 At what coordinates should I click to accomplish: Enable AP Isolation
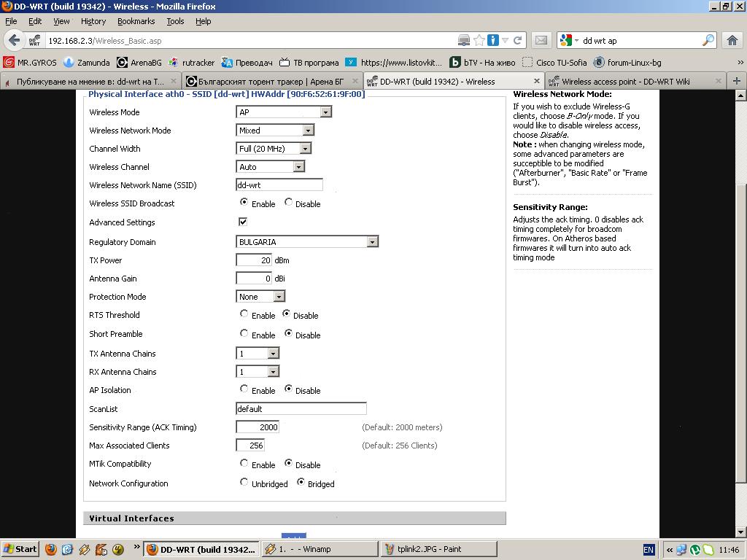tap(244, 389)
